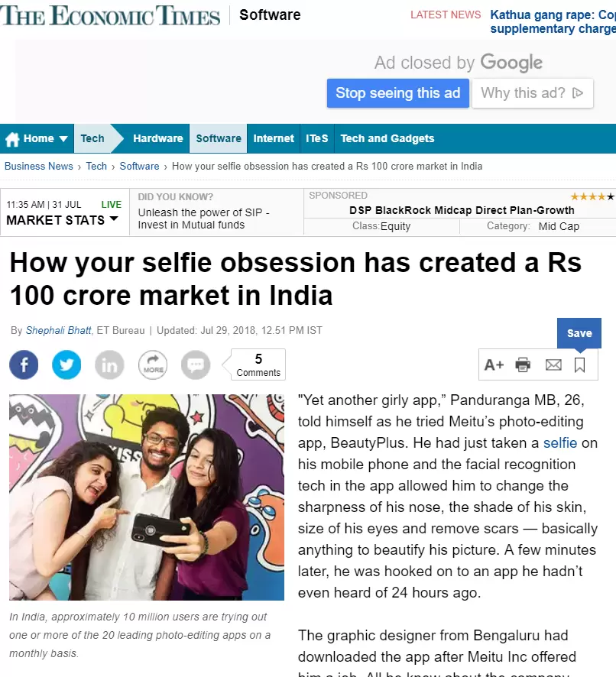Open the MORE share options icon
The height and width of the screenshot is (677, 616).
(153, 364)
